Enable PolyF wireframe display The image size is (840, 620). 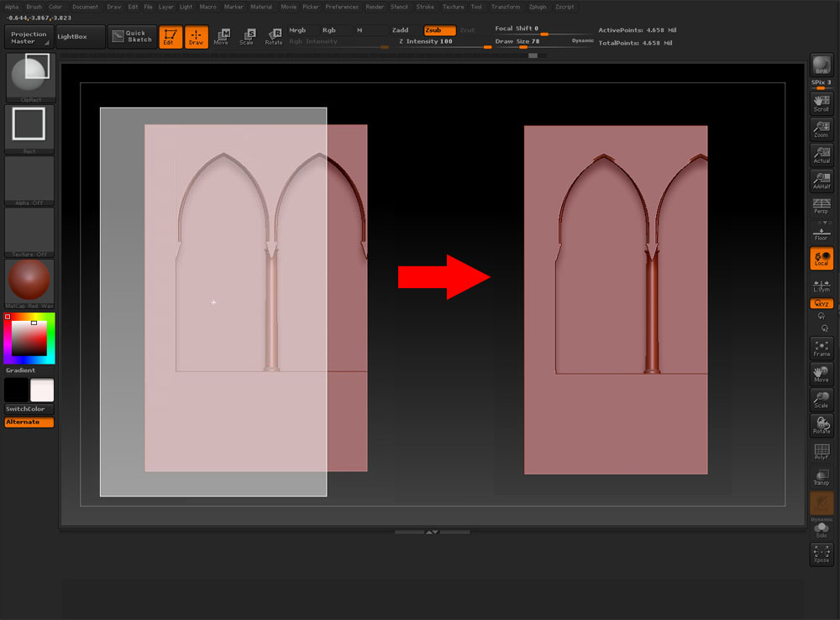coord(821,452)
